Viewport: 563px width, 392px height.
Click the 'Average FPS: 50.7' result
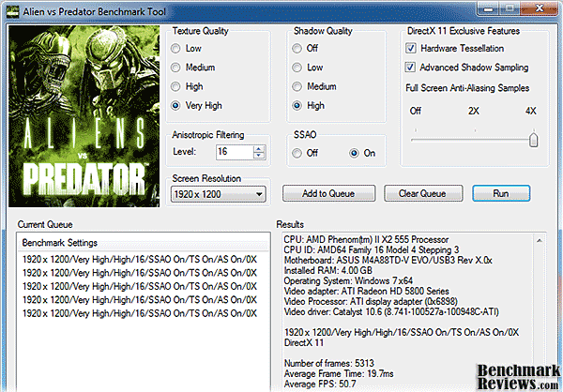pyautogui.click(x=320, y=384)
